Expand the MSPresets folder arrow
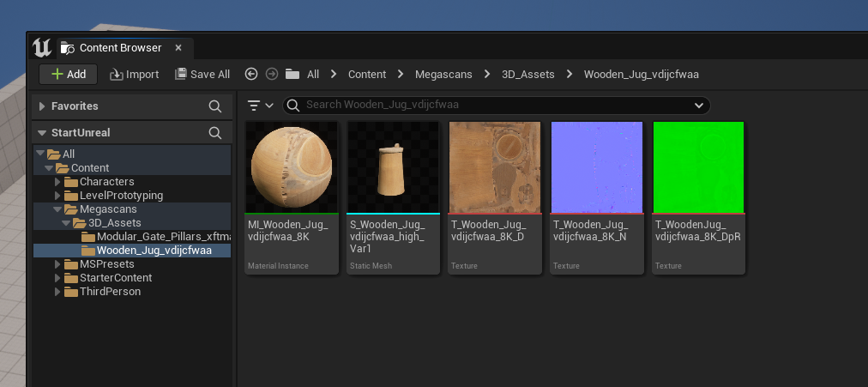This screenshot has width=868, height=387. (57, 264)
